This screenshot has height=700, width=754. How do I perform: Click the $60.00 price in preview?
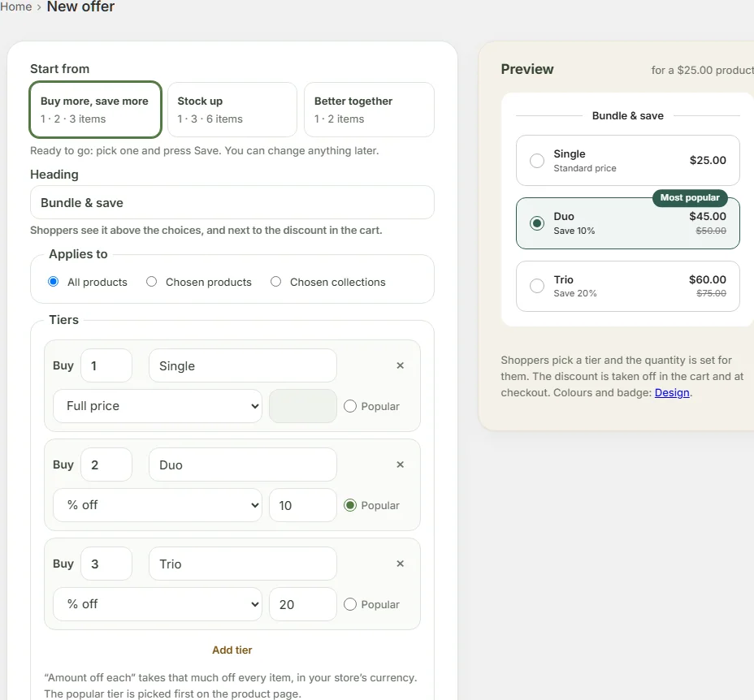coord(708,279)
